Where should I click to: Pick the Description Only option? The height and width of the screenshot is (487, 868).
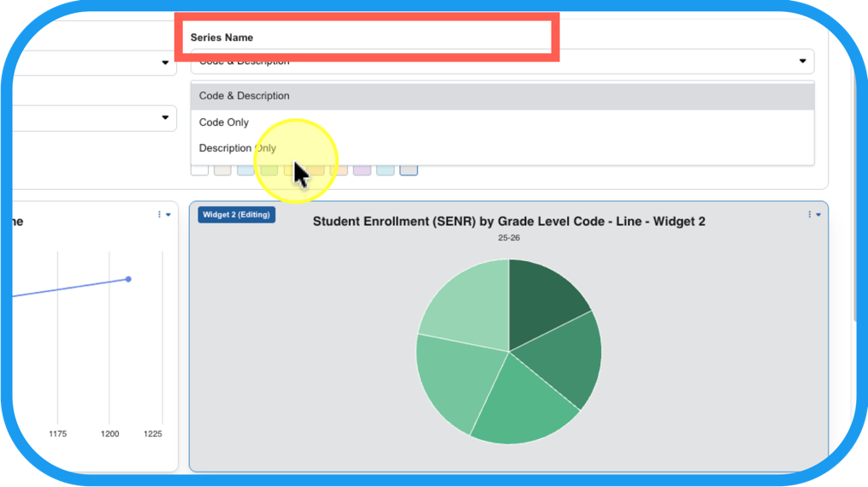[238, 148]
